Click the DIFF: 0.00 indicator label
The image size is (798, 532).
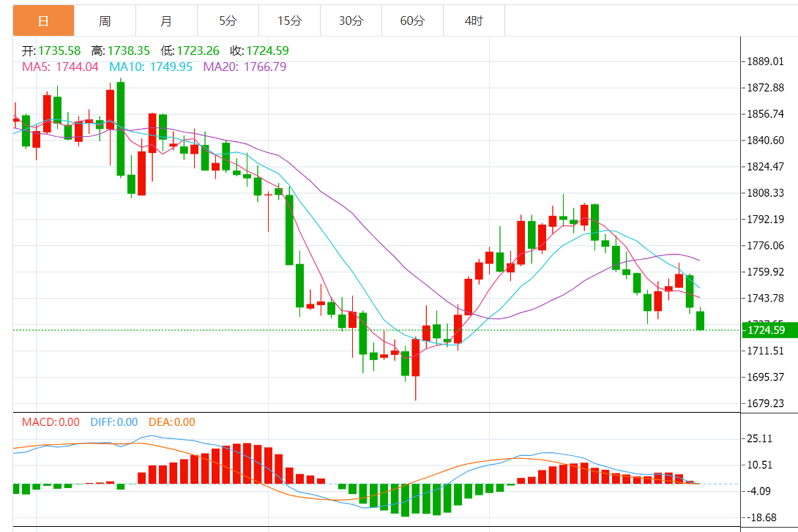(x=114, y=422)
